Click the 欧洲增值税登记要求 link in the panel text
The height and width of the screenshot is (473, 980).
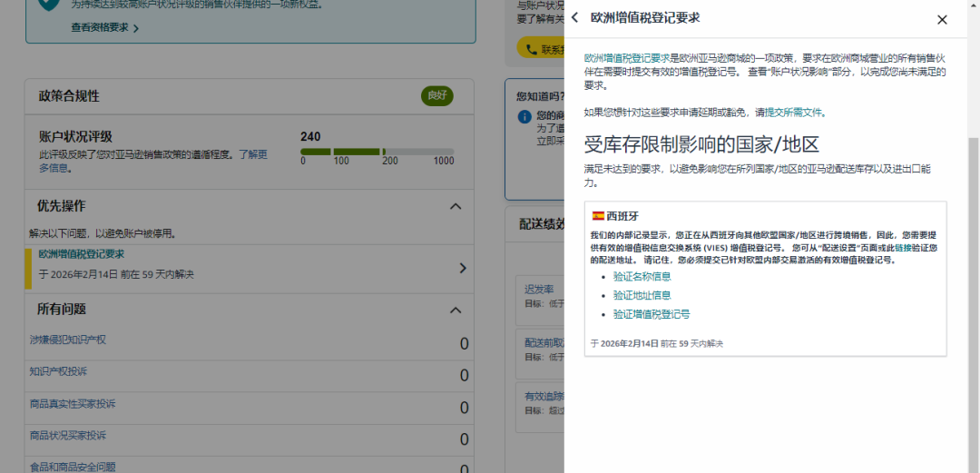click(x=626, y=57)
